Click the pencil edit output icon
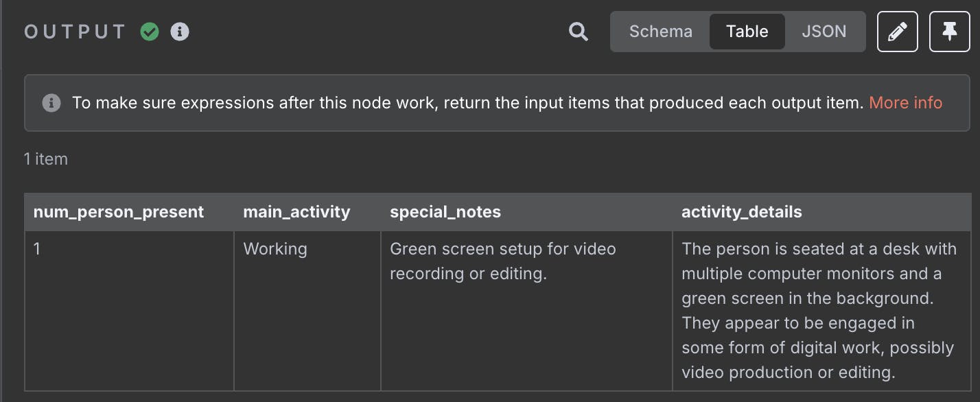Screen dimensions: 980x402 (x=897, y=32)
